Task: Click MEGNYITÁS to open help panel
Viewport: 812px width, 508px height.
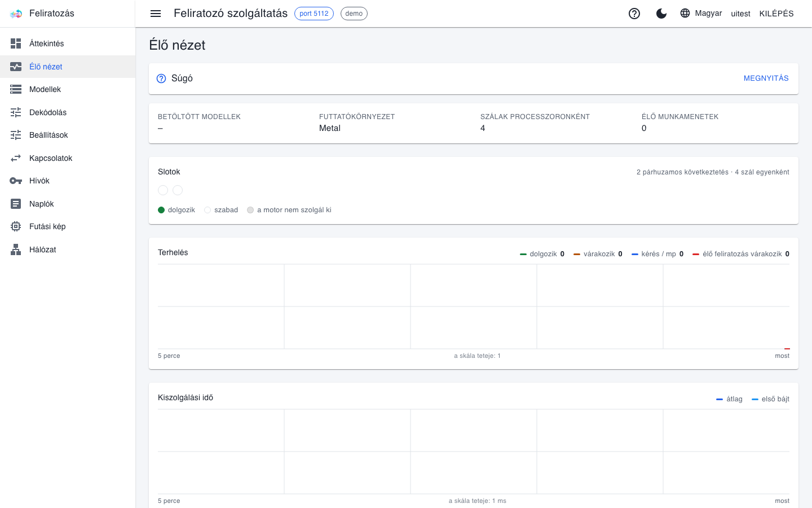Action: pos(766,78)
